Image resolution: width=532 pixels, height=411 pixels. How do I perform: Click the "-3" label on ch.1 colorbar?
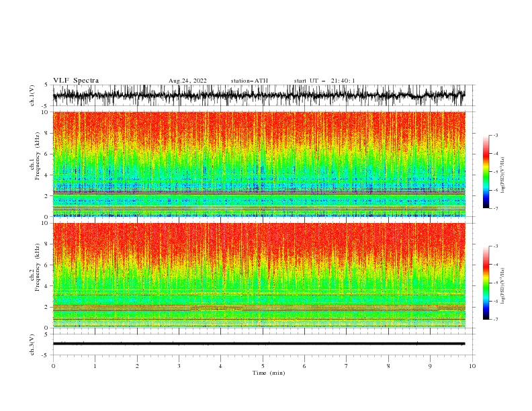[x=495, y=135]
